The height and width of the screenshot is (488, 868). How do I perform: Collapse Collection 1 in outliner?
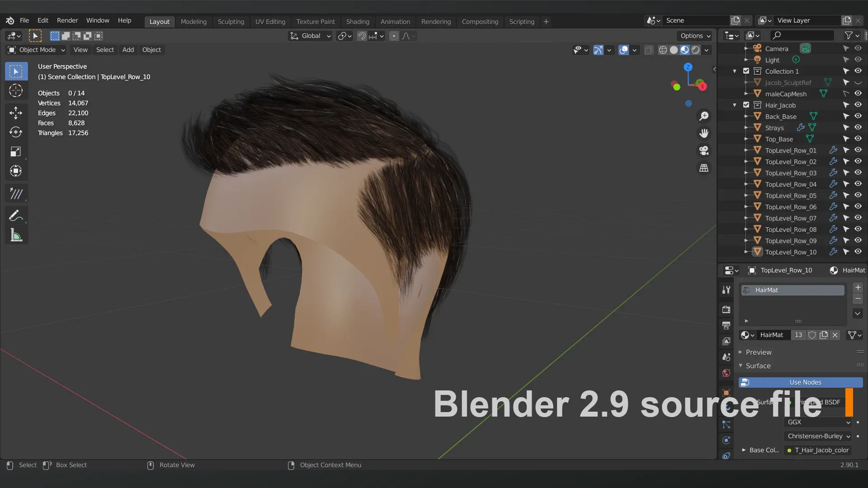click(x=735, y=71)
